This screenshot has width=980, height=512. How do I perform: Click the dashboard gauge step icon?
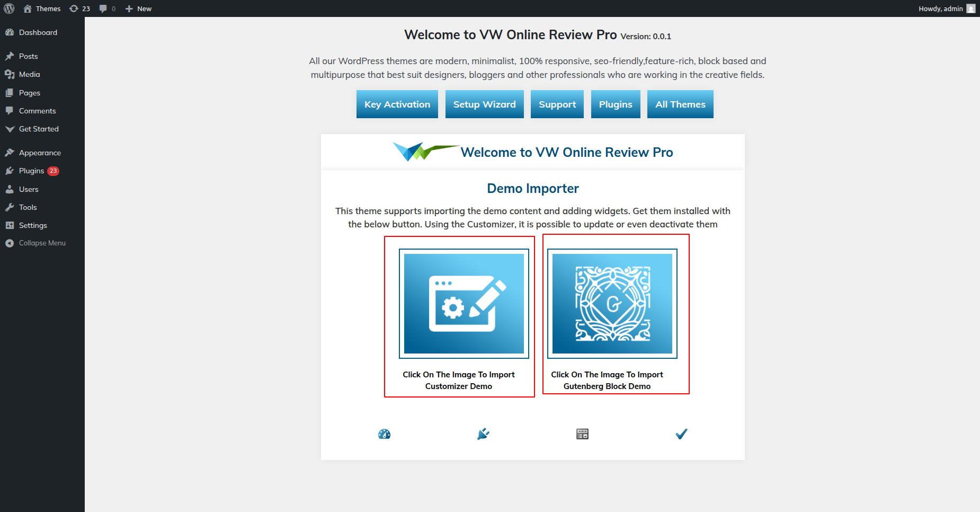[384, 434]
